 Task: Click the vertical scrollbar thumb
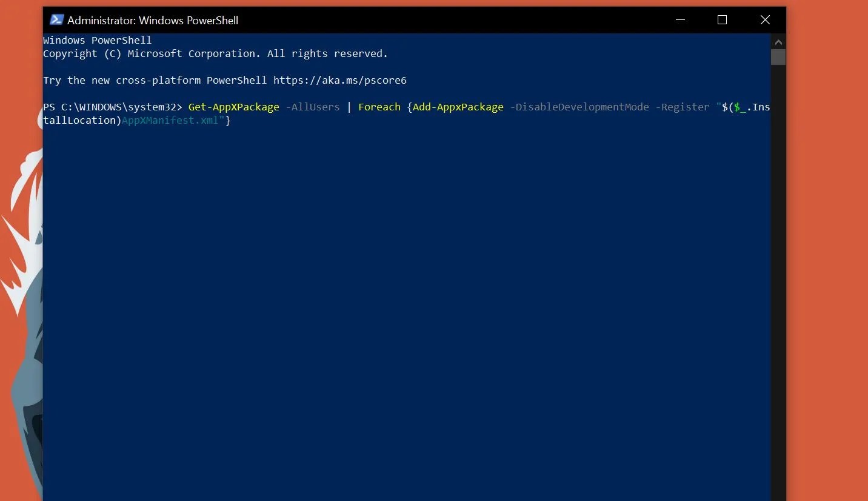778,57
